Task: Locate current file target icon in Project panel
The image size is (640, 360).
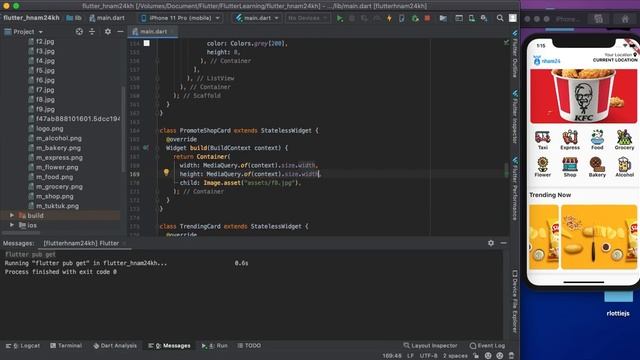Action: [x=79, y=31]
